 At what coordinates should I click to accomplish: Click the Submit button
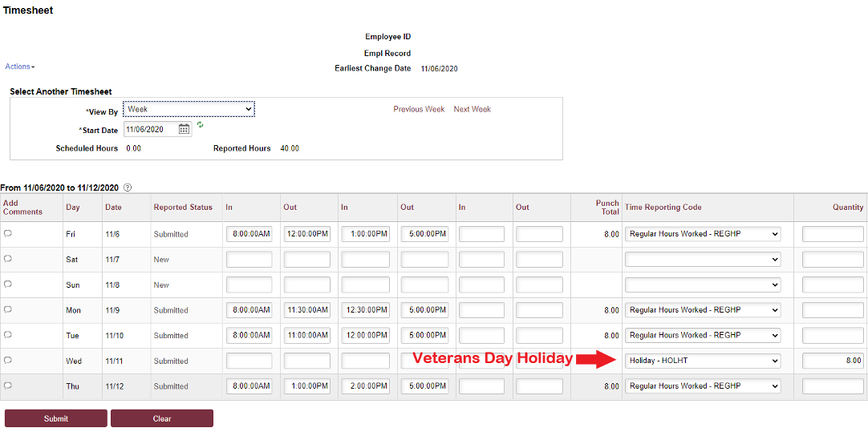(x=56, y=418)
